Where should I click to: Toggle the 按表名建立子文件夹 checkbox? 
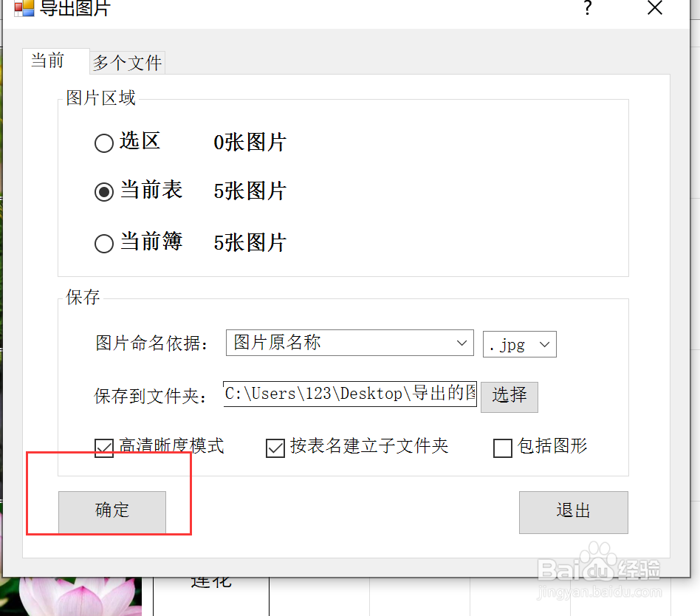click(x=275, y=448)
